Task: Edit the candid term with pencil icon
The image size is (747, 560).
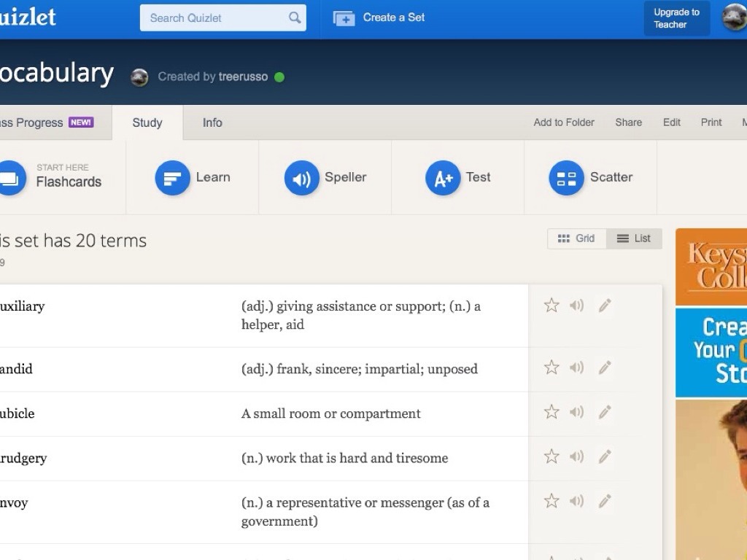Action: [605, 368]
